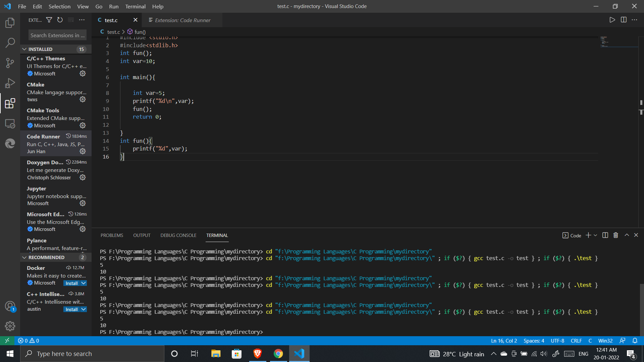Viewport: 644px width, 362px height.
Task: Split the terminal panel
Action: click(605, 235)
